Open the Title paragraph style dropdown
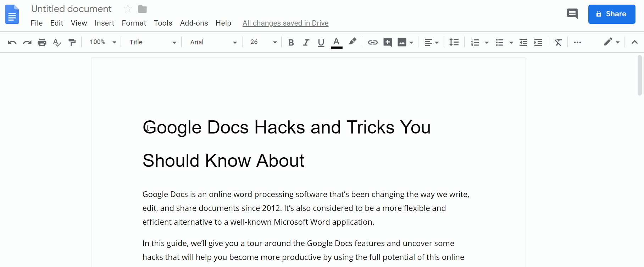Viewport: 644px width, 267px height. click(x=152, y=42)
